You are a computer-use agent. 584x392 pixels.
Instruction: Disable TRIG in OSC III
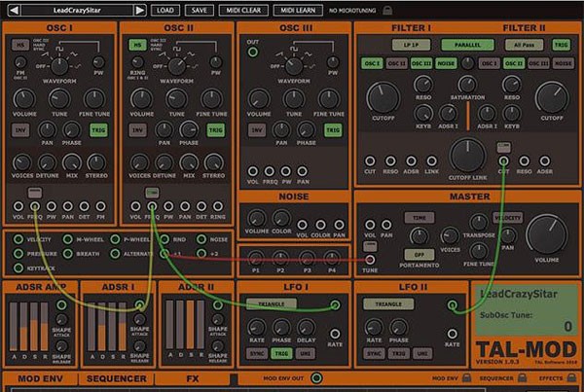(x=333, y=130)
